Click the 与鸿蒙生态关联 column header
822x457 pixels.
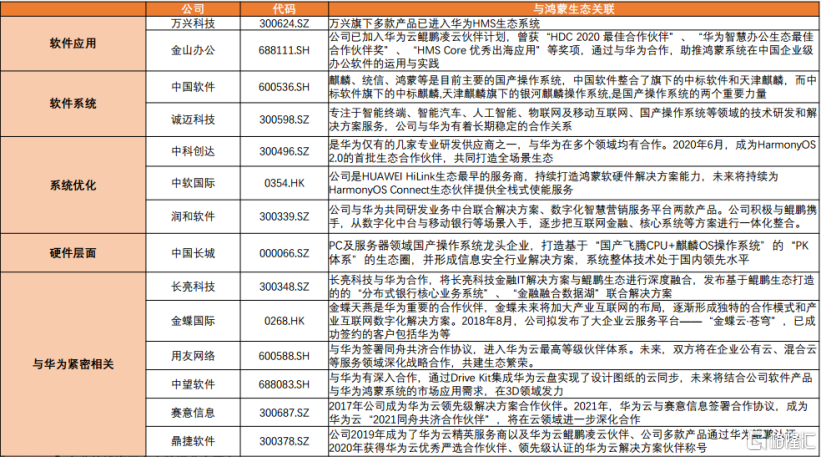coord(574,9)
